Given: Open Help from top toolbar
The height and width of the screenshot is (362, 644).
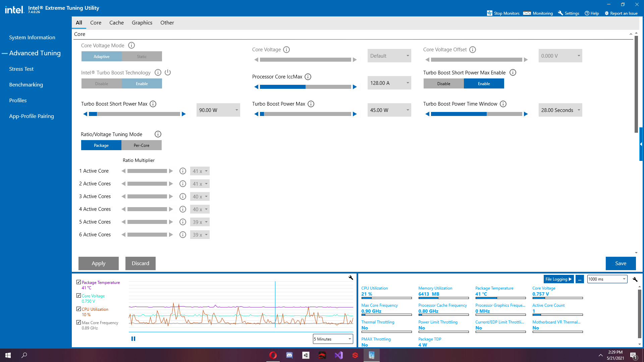Looking at the screenshot, I should pos(592,13).
